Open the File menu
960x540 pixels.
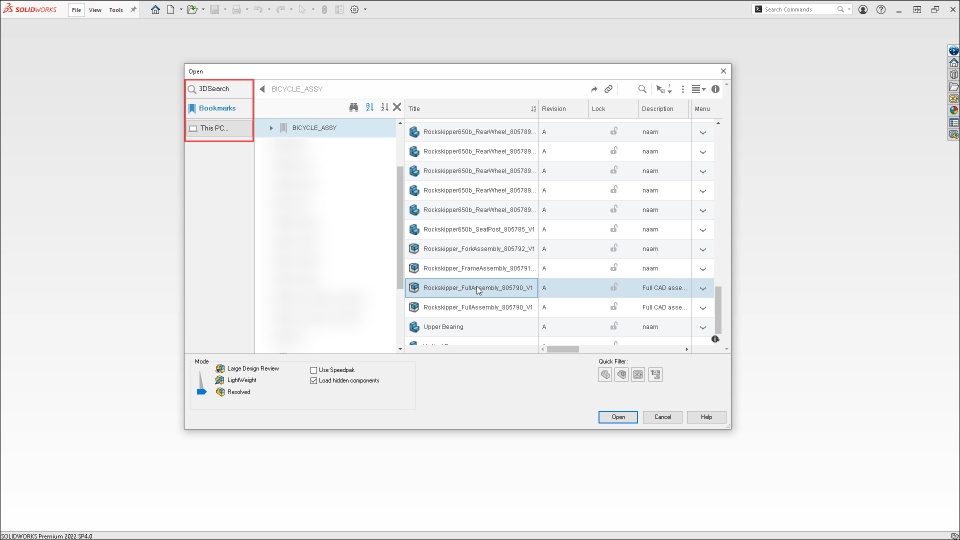pos(76,10)
